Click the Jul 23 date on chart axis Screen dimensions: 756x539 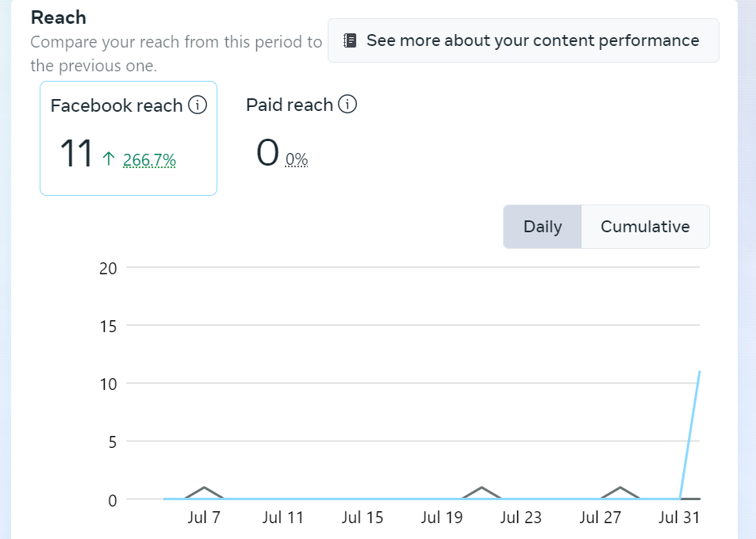point(521,518)
